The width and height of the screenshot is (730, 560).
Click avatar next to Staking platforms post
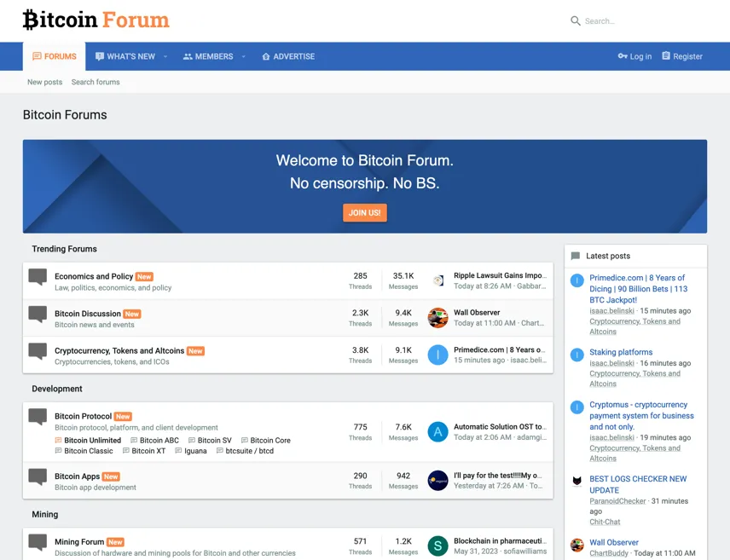point(576,355)
